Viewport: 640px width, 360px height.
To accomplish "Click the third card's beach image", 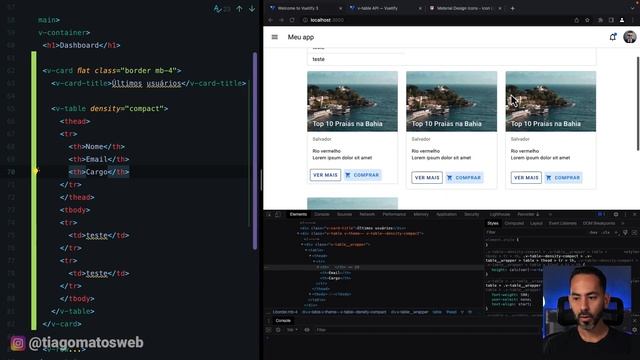I will pyautogui.click(x=551, y=101).
